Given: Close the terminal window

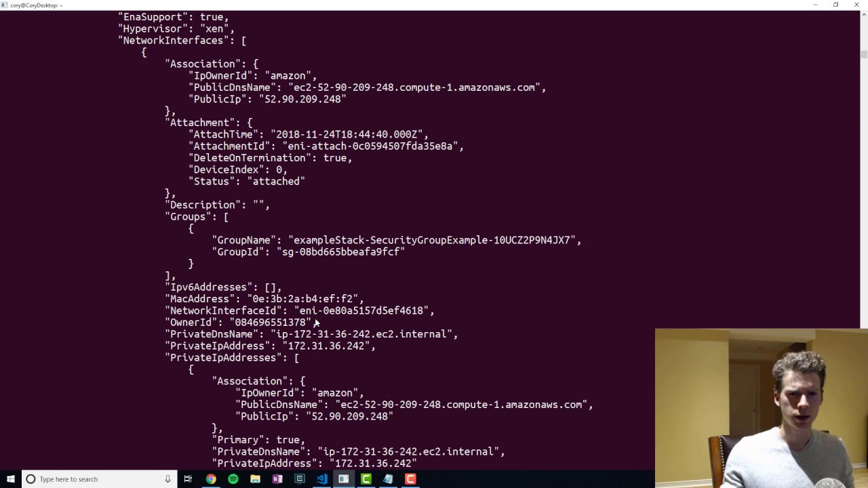Looking at the screenshot, I should 856,5.
